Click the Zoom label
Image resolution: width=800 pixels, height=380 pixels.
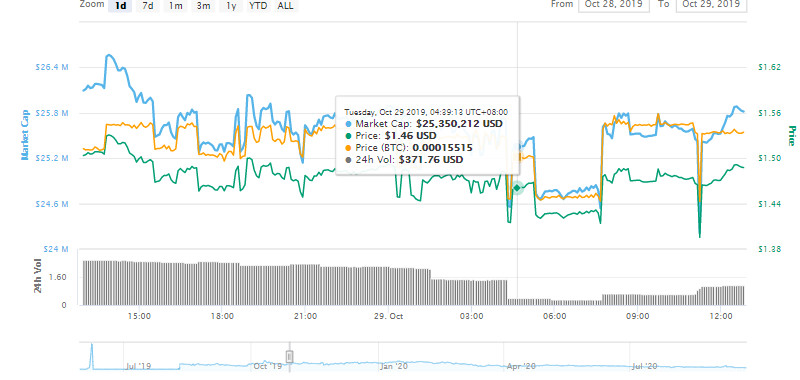click(91, 5)
